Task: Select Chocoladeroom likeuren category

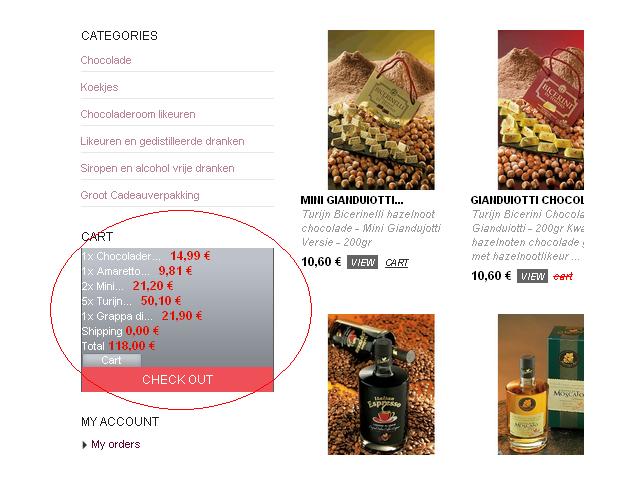Action: coord(138,114)
